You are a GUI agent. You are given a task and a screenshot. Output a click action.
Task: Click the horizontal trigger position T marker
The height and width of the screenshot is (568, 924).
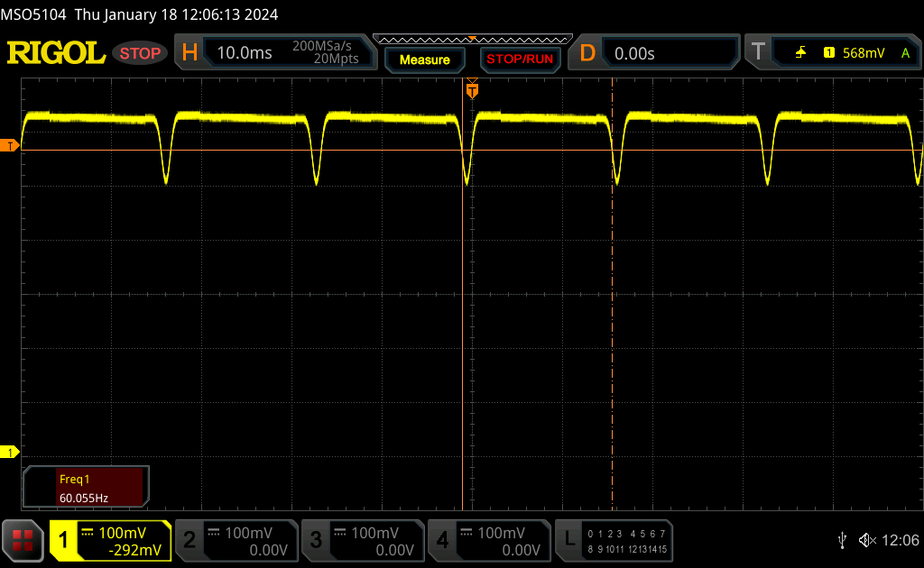click(472, 90)
